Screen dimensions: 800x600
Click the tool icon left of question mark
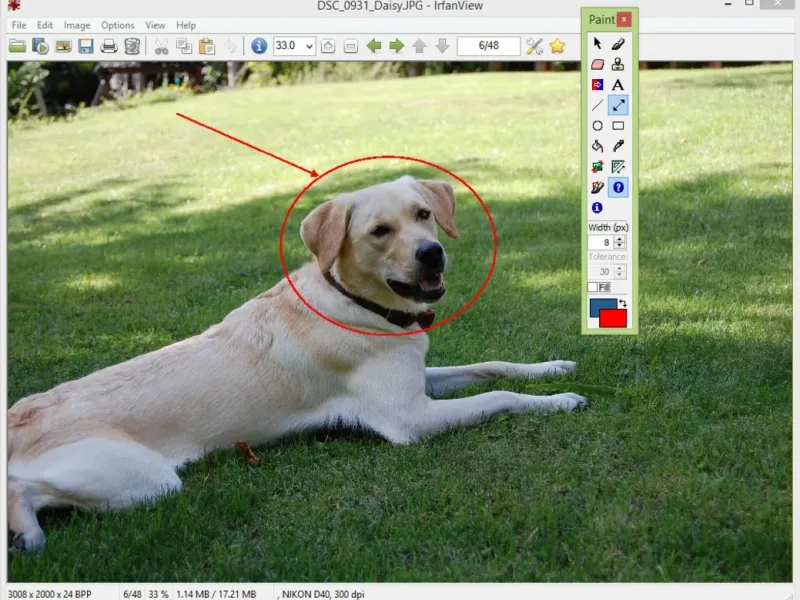(597, 187)
